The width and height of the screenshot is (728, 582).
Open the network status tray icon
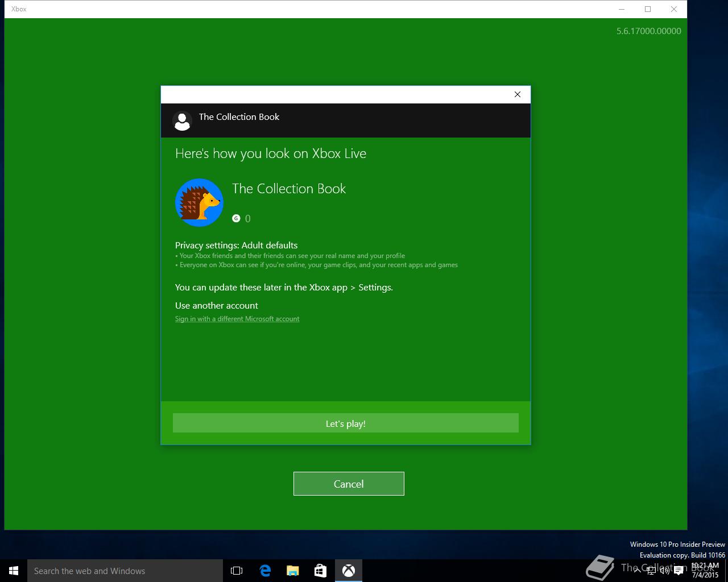(x=651, y=571)
